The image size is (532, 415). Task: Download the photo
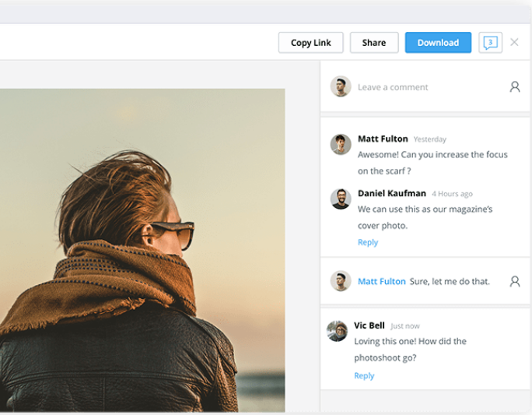438,43
